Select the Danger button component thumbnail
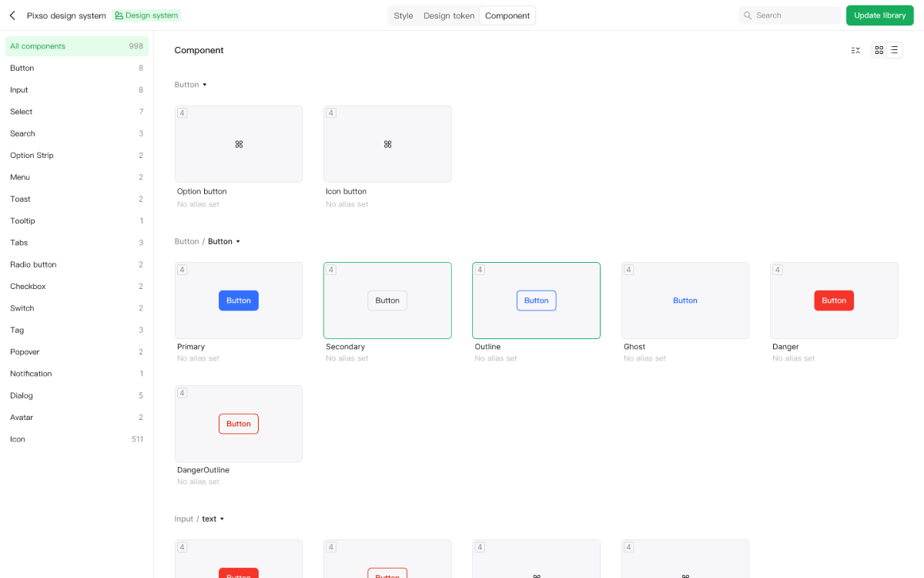Screen dimensions: 924x578 pos(834,301)
